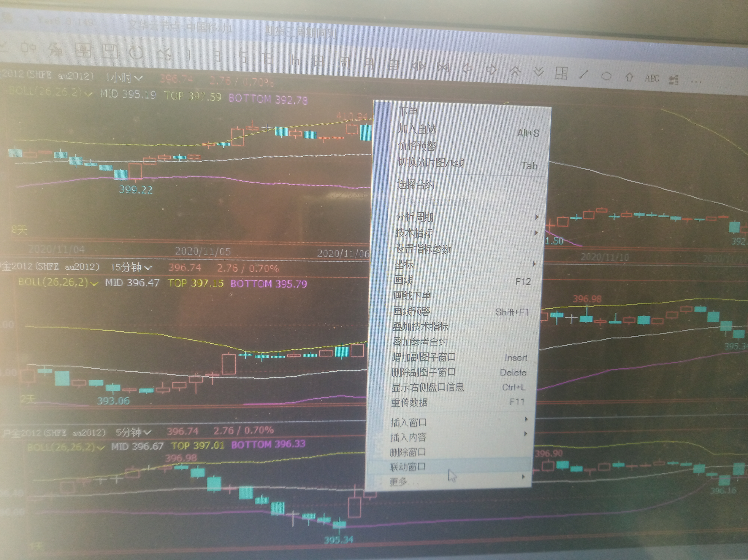748x560 pixels.
Task: Expand the BOLL(26,26,2) dropdown in 5分钟 chart
Action: (x=66, y=447)
